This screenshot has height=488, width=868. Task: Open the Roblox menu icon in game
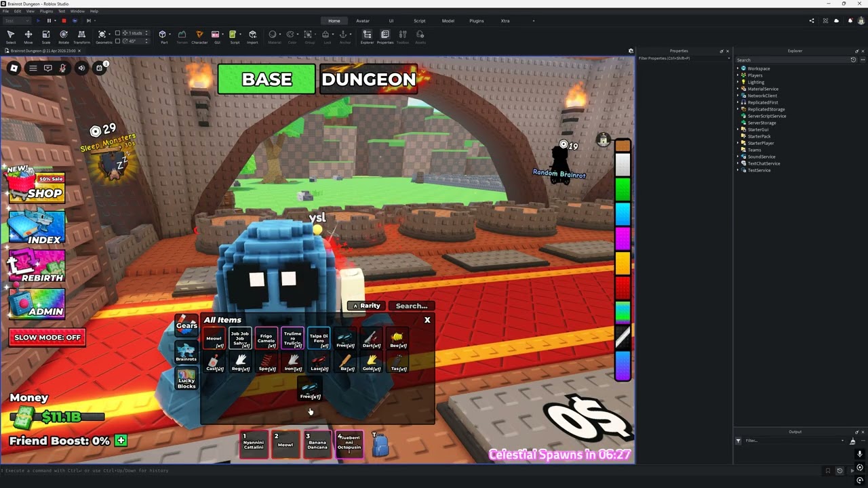click(14, 68)
